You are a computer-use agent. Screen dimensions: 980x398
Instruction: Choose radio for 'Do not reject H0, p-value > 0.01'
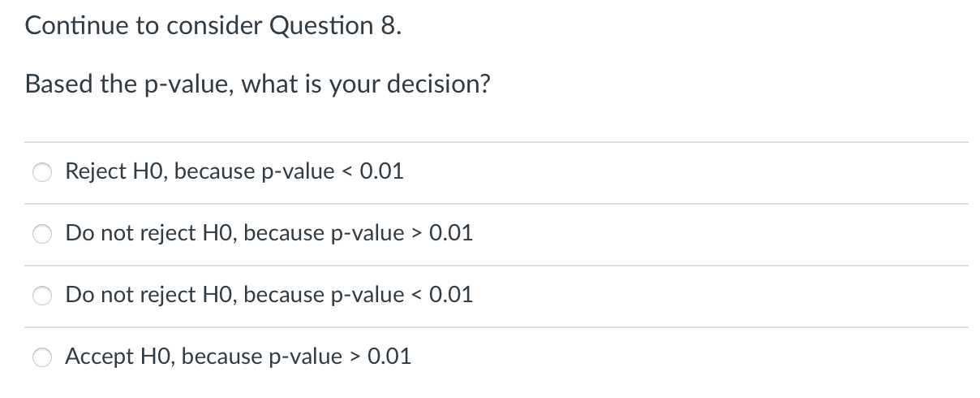(42, 234)
